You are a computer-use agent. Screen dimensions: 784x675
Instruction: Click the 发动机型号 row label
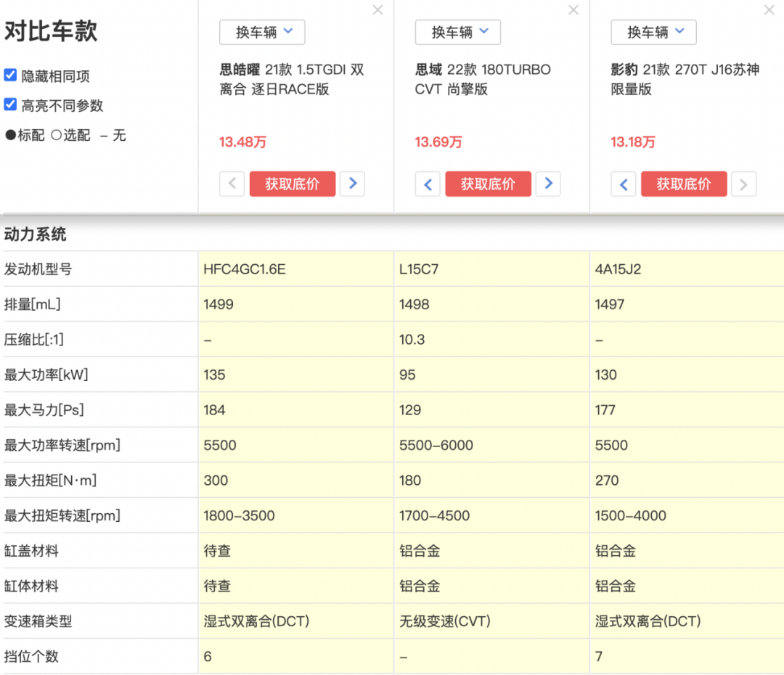(x=38, y=269)
